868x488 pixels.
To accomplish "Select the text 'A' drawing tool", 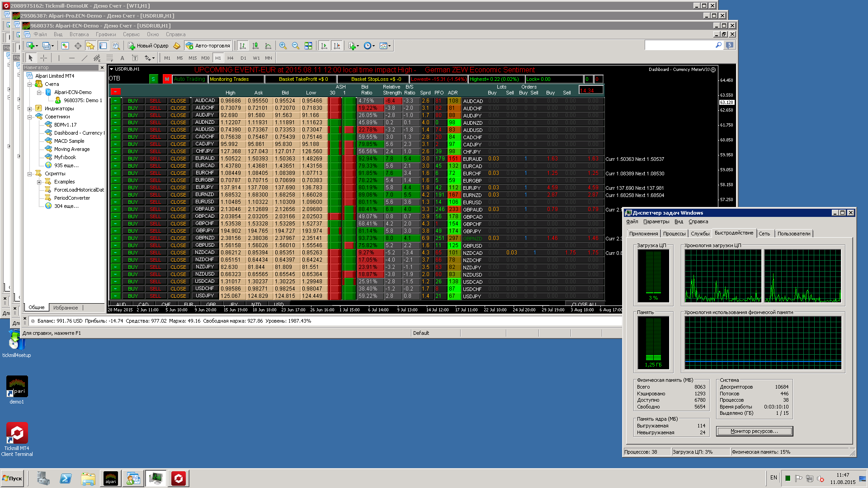I will click(x=122, y=58).
